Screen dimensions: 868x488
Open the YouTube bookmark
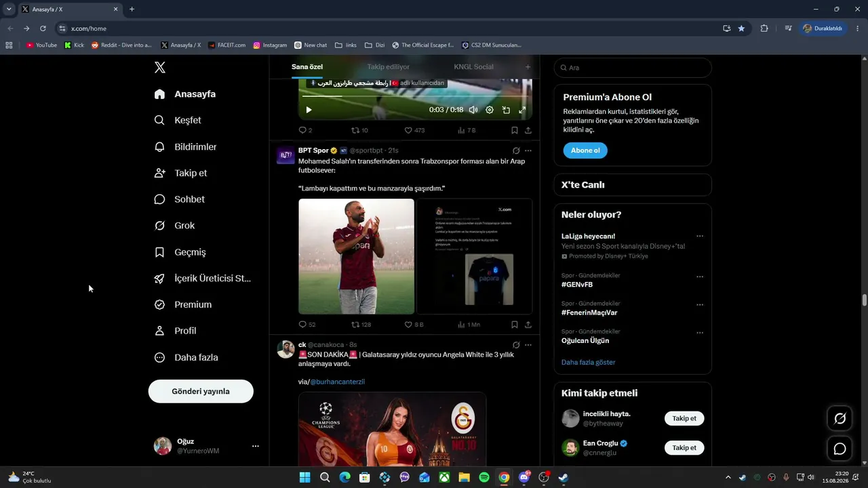pyautogui.click(x=41, y=45)
